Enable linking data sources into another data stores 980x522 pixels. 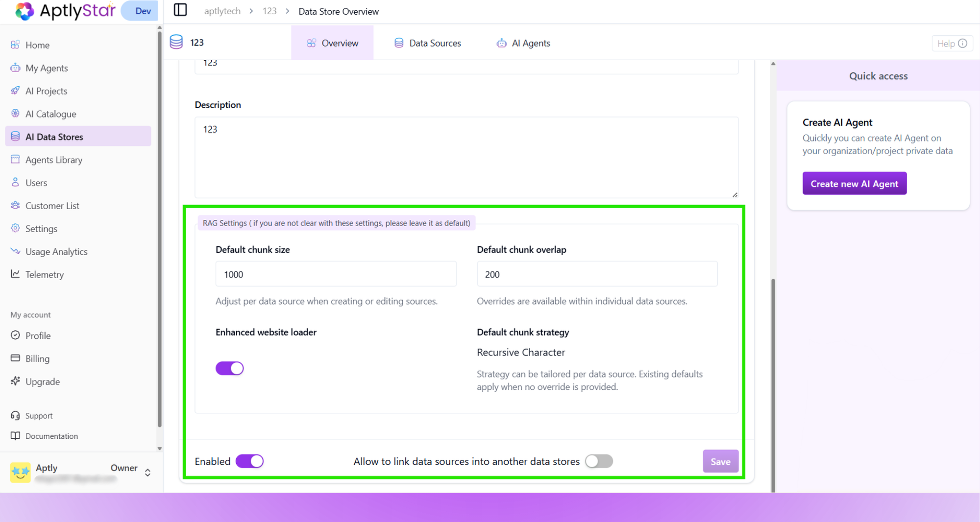pos(599,461)
